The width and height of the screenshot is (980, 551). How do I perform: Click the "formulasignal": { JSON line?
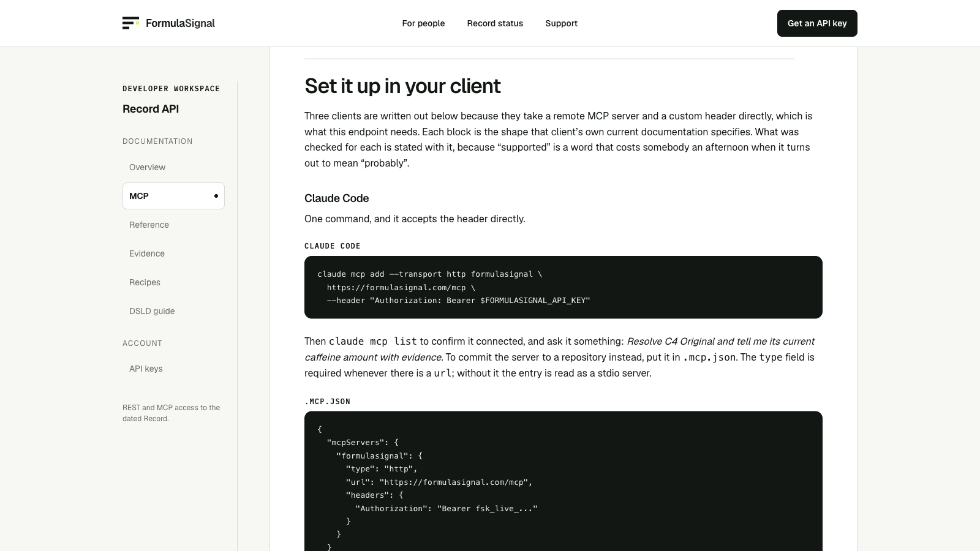coord(379,456)
